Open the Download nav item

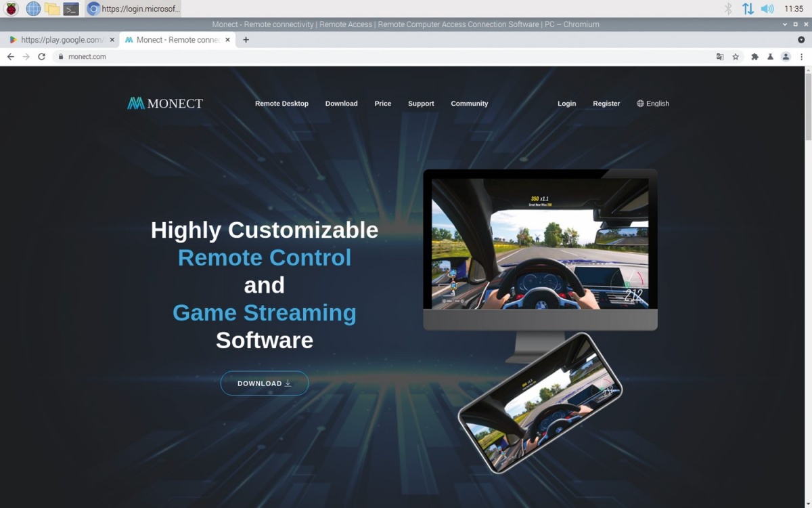[x=341, y=104]
